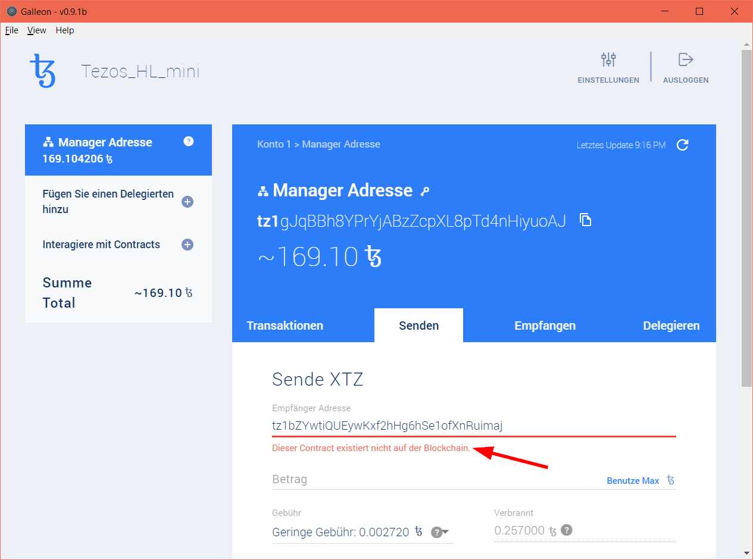Click Fügen Sie einen Delegierten hinzu
The height and width of the screenshot is (560, 753).
coord(108,202)
